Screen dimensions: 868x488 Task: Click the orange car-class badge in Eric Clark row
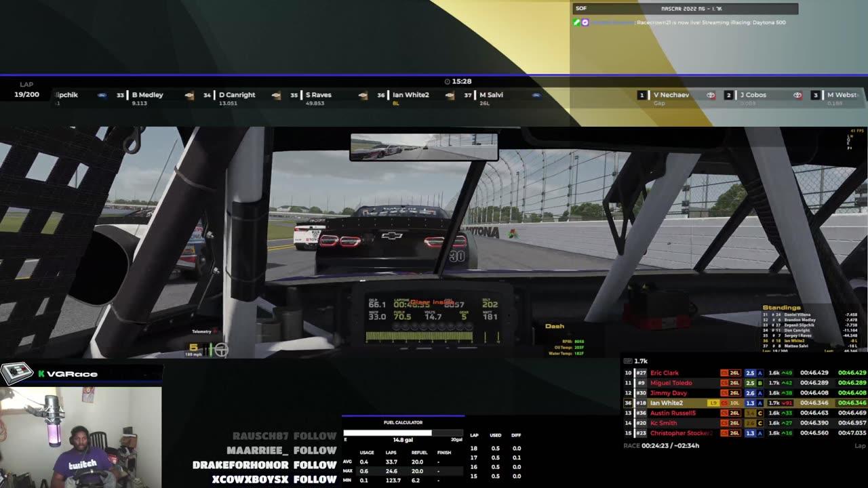[724, 373]
